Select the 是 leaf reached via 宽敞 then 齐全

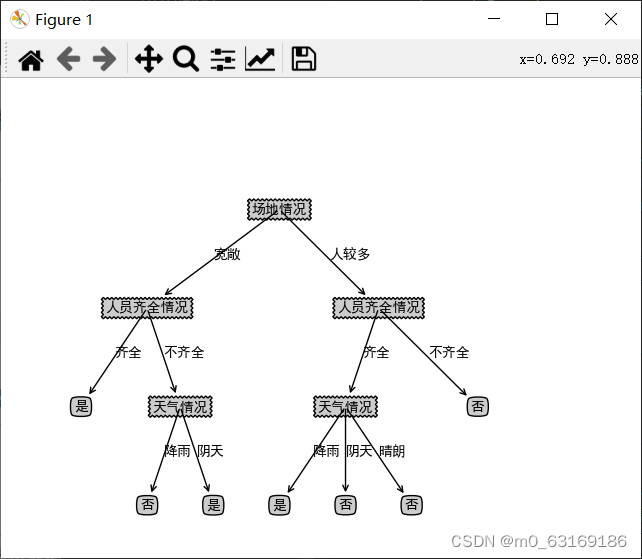(81, 407)
